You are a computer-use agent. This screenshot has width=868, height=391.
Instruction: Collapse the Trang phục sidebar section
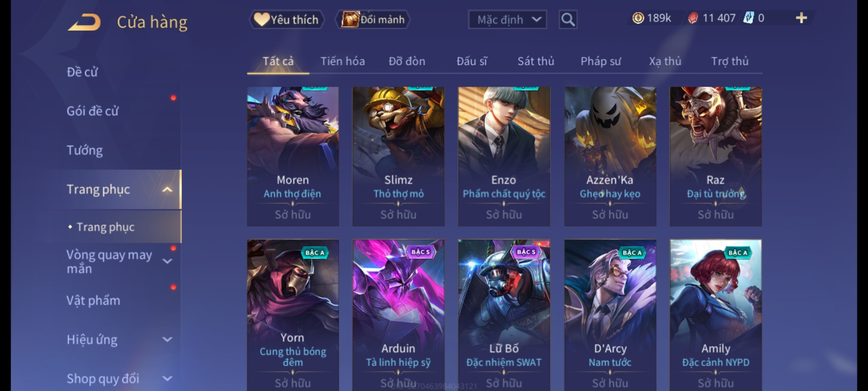[167, 189]
